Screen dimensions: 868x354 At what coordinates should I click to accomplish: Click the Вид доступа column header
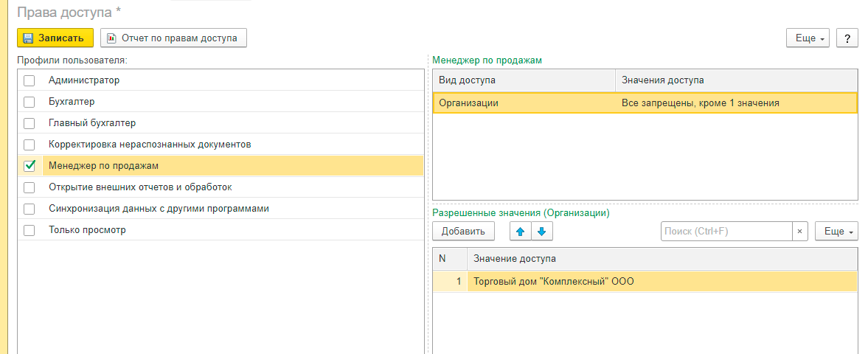pos(524,80)
